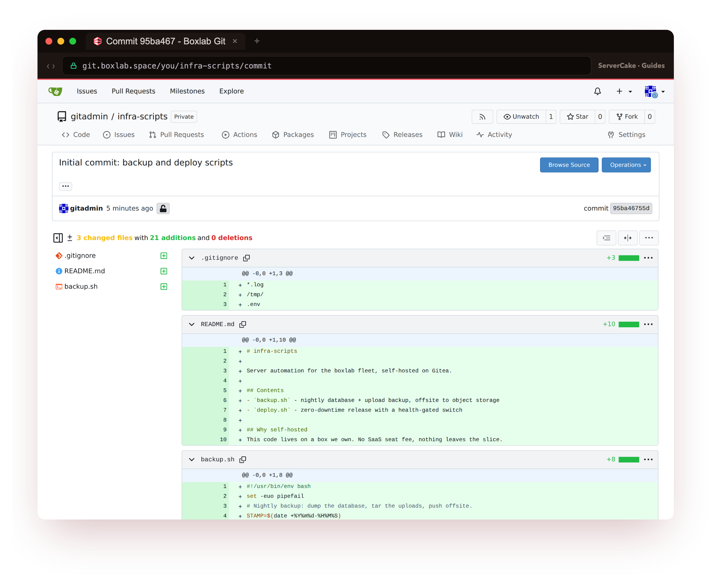Open the repository Issues tab
Image resolution: width=723 pixels, height=588 pixels.
[x=118, y=135]
